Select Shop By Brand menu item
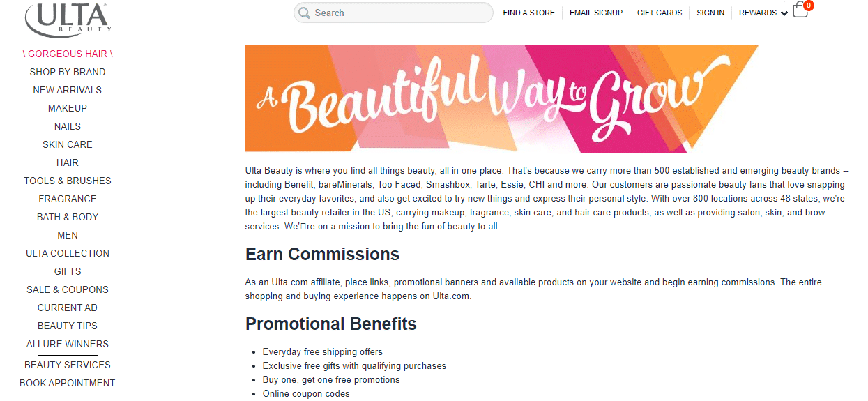868x401 pixels. pos(68,72)
